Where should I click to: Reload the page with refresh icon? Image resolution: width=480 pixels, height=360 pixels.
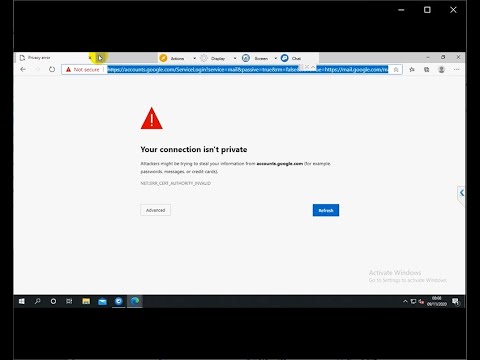pyautogui.click(x=52, y=69)
